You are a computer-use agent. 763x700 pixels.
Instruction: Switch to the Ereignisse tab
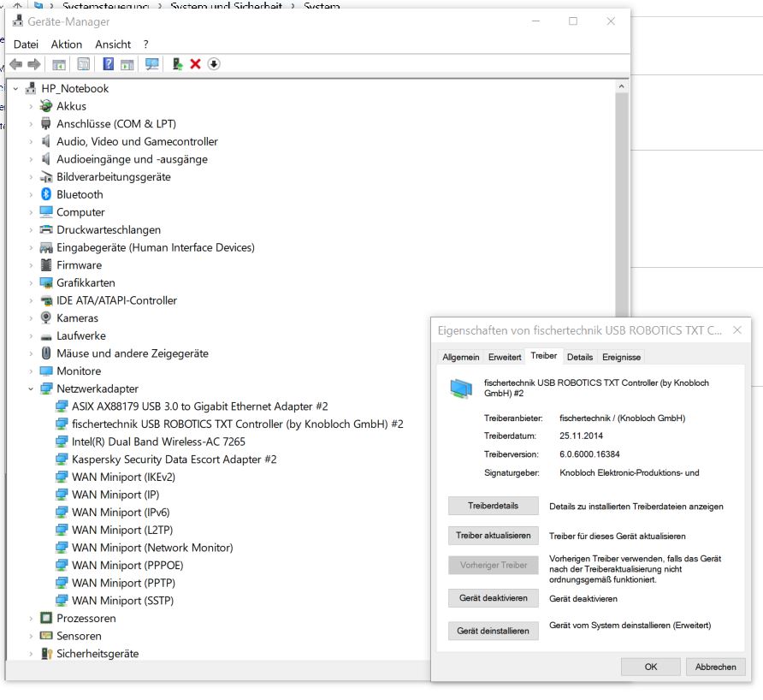(x=621, y=357)
